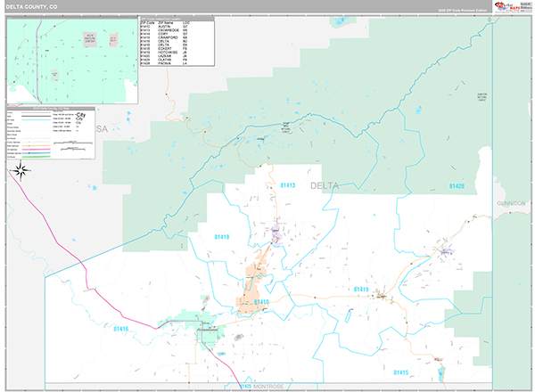Click the large City text in legend
The height and width of the screenshot is (392, 535).
(80, 117)
